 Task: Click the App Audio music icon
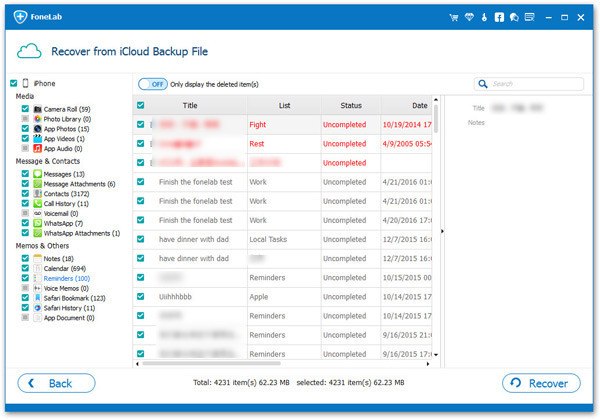tap(38, 148)
